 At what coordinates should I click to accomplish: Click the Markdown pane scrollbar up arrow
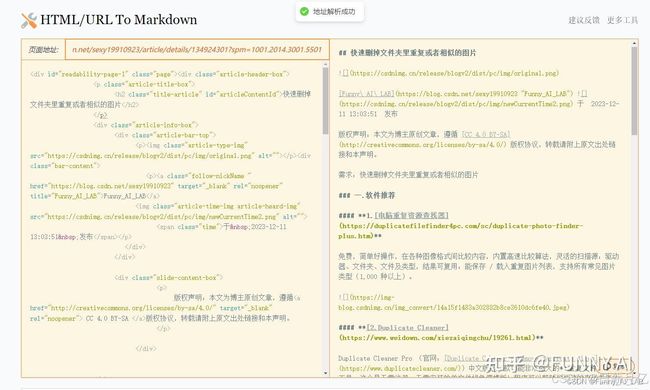pyautogui.click(x=634, y=43)
